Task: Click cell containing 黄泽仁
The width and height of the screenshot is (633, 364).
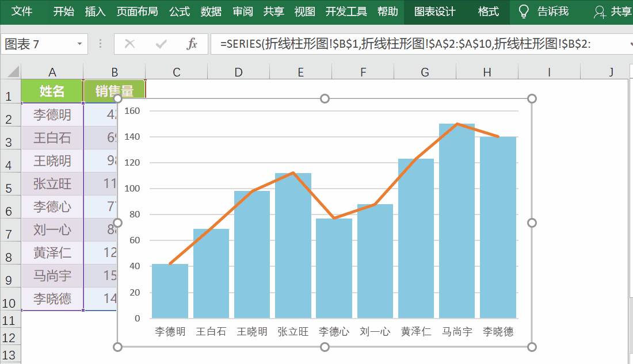Action: tap(52, 252)
